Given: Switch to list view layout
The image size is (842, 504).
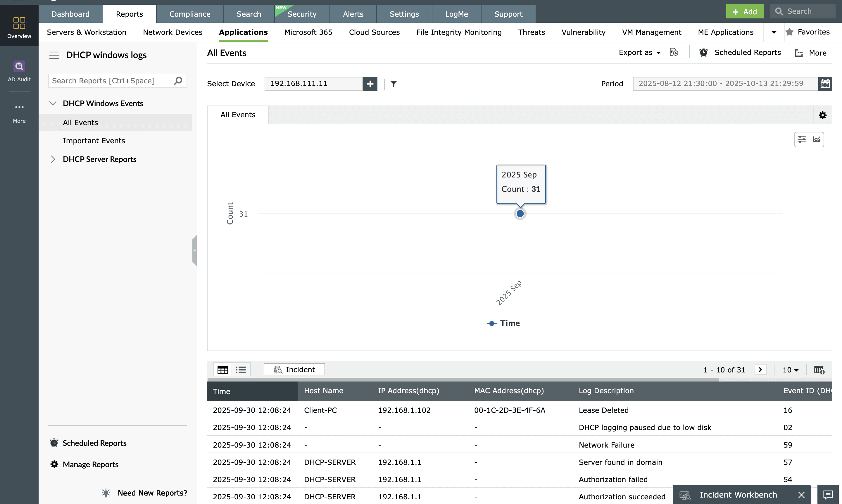Looking at the screenshot, I should tap(241, 370).
